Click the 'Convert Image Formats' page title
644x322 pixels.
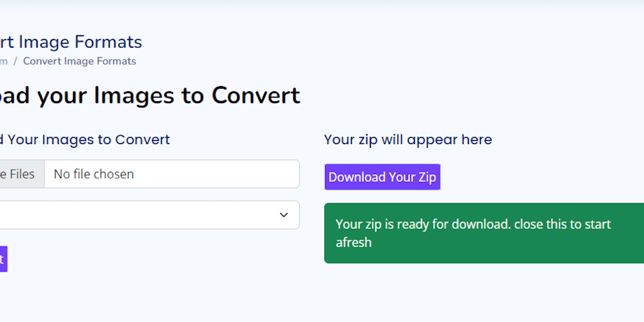(x=70, y=42)
